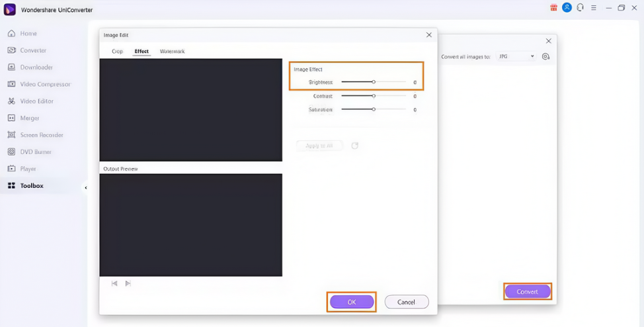Collapse the sidebar with arrow handle
The image size is (644, 327).
coord(86,187)
